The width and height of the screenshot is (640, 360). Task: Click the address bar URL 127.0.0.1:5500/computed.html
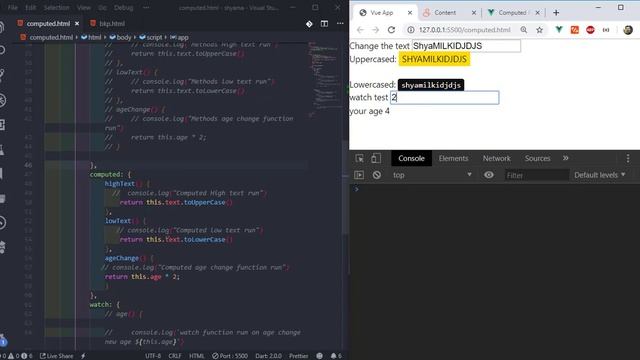(464, 30)
